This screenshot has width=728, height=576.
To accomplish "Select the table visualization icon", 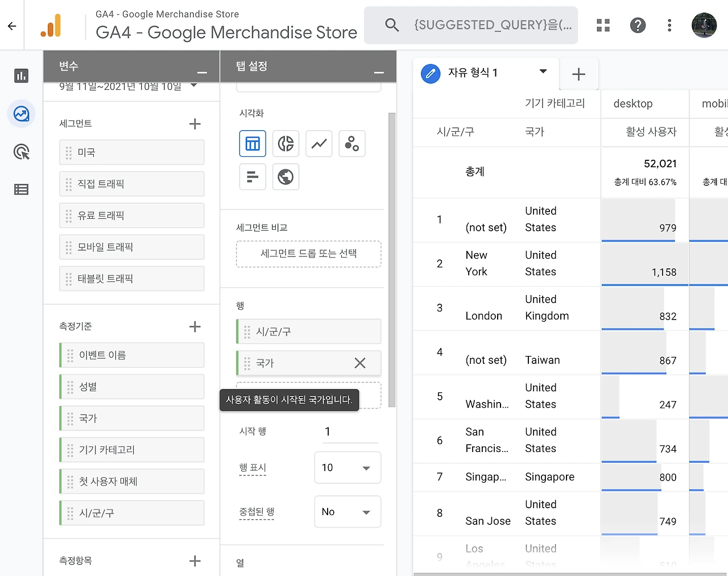I will (x=253, y=143).
